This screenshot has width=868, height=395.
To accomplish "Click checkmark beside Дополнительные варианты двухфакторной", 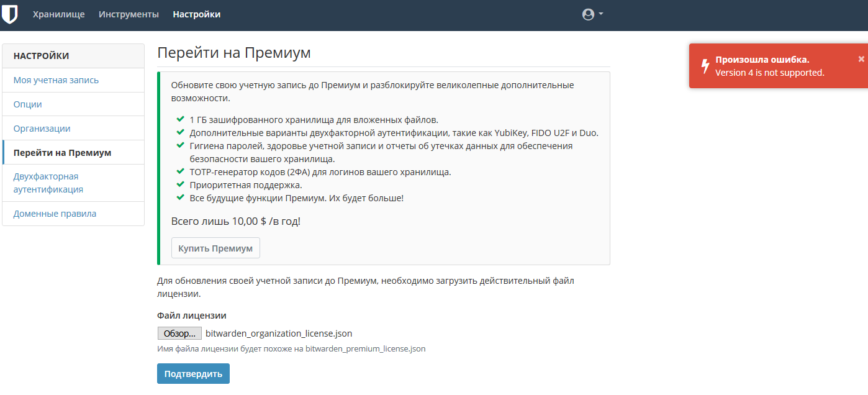I will point(181,132).
